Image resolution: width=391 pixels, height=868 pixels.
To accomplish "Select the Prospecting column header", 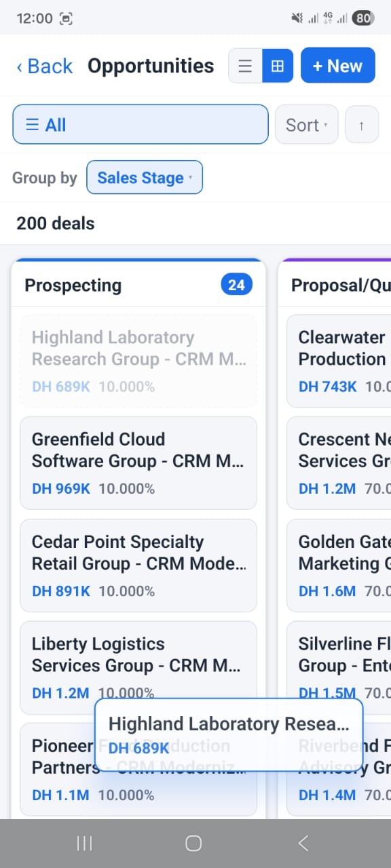I will point(138,285).
